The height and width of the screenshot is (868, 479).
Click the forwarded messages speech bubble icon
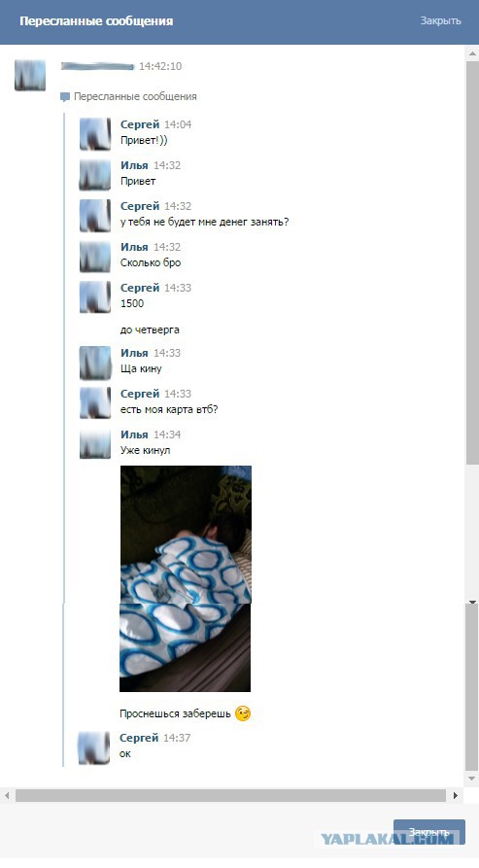coord(65,97)
